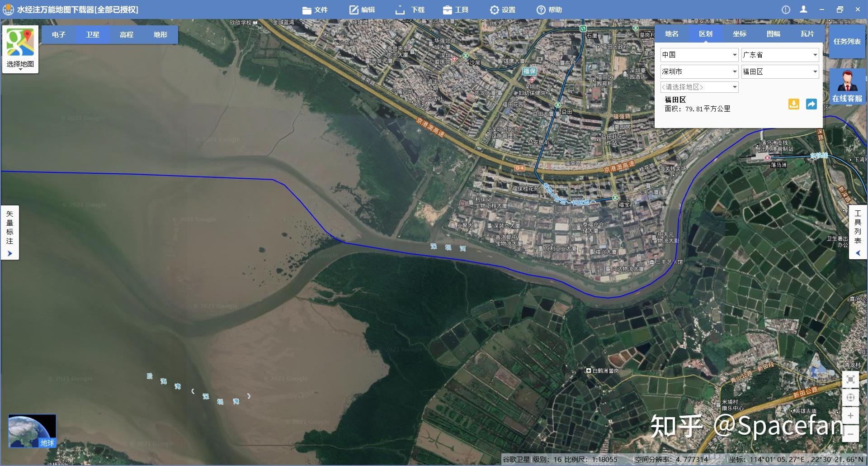This screenshot has width=868, height=466.
Task: Open the 选择地图 map selector icon
Action: [x=20, y=49]
